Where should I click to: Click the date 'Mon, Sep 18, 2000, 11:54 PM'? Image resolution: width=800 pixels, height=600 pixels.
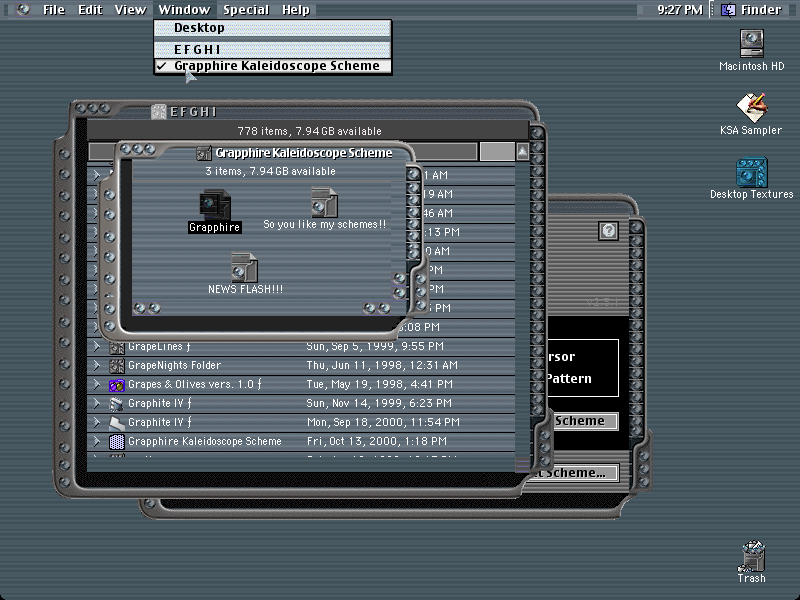(383, 422)
